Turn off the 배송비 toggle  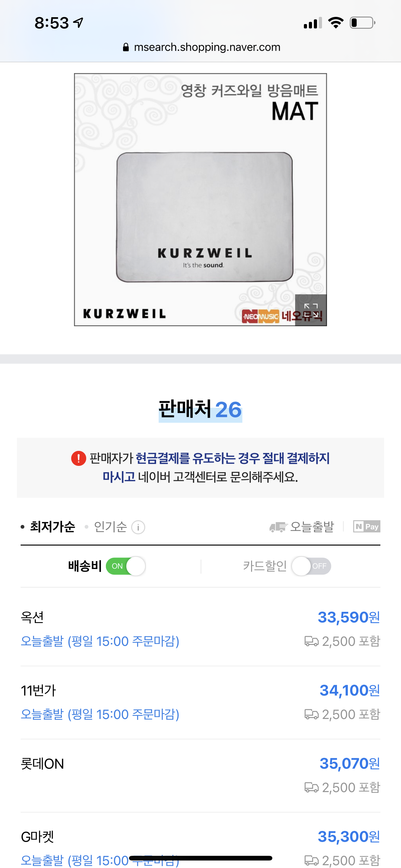[126, 566]
